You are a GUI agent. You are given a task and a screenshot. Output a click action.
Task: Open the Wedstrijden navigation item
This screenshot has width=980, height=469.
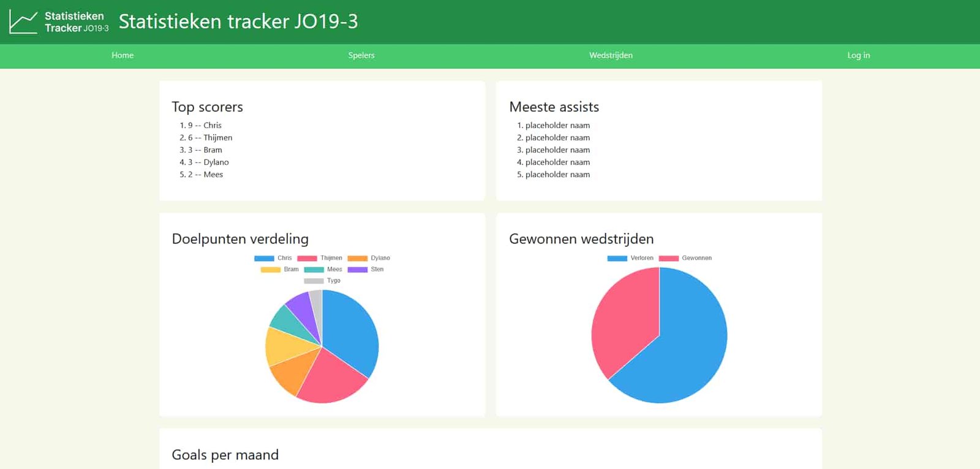[x=611, y=55]
